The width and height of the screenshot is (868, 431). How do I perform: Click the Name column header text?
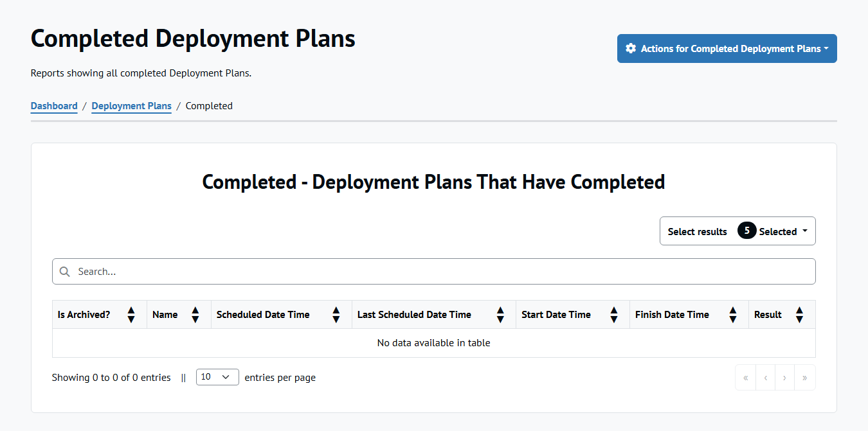(x=165, y=315)
